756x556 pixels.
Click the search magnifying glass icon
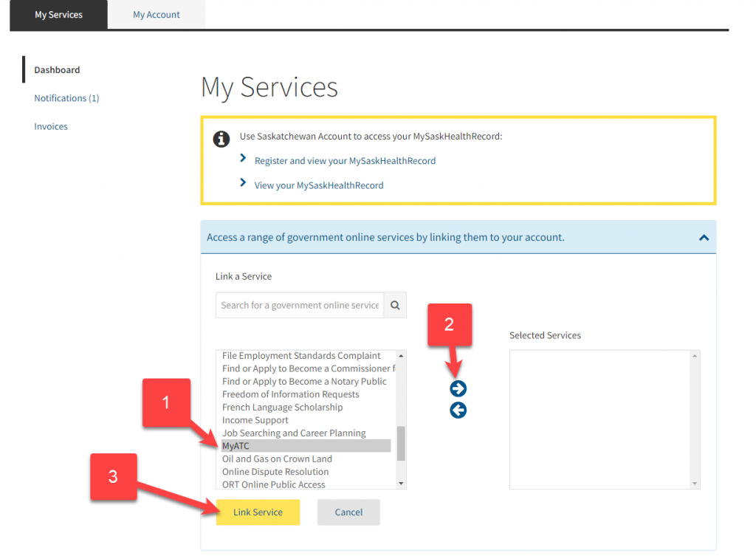click(395, 304)
